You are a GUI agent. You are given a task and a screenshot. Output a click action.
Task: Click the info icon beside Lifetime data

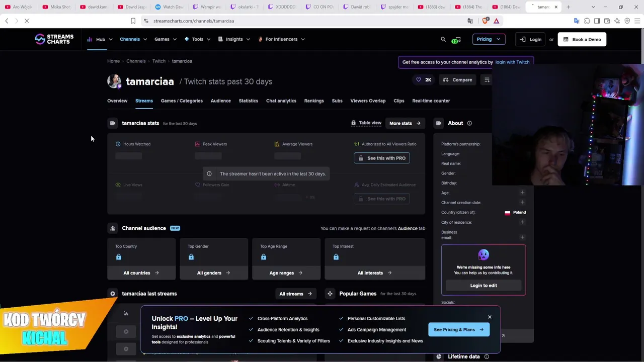click(x=487, y=356)
